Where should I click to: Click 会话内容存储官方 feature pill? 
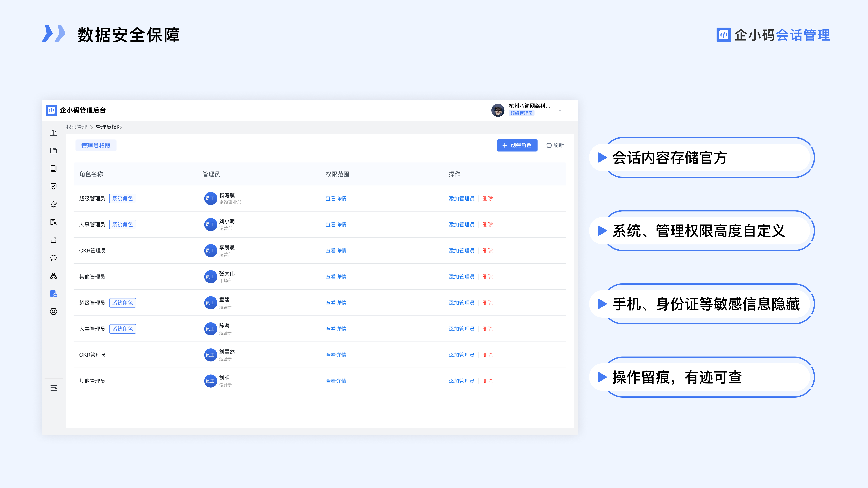point(702,157)
